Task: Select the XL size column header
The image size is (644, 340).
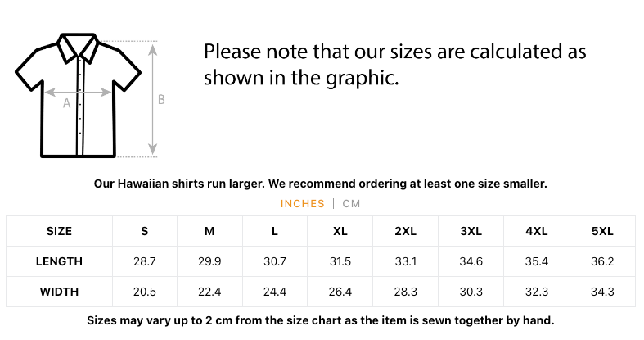Action: pyautogui.click(x=340, y=231)
